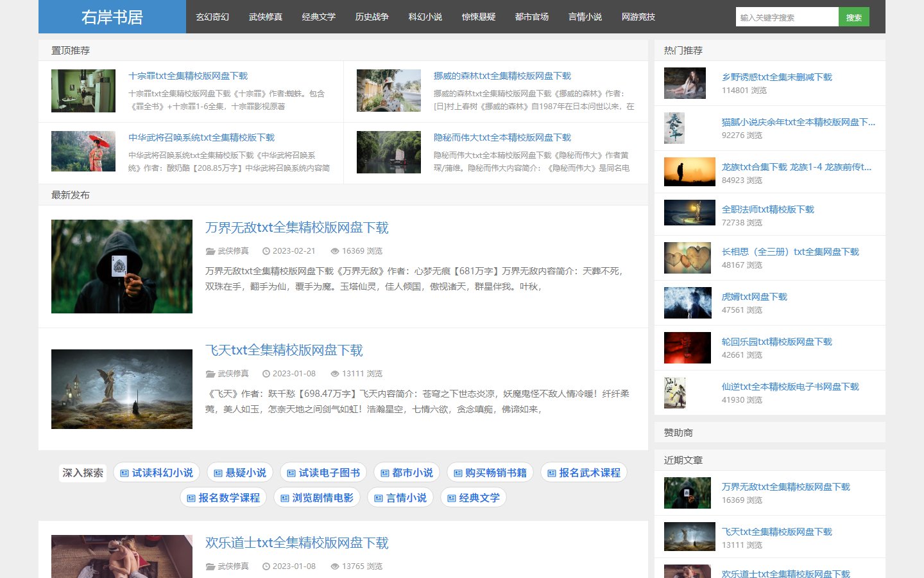Viewport: 924px width, 578px height.
Task: Open the 全职法师txt精校版下载 sidebar link
Action: (x=768, y=209)
